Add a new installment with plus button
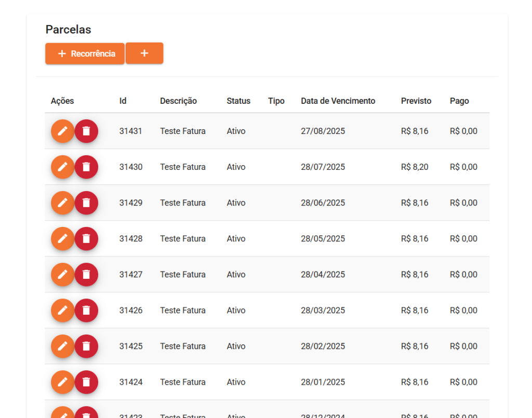 (144, 53)
